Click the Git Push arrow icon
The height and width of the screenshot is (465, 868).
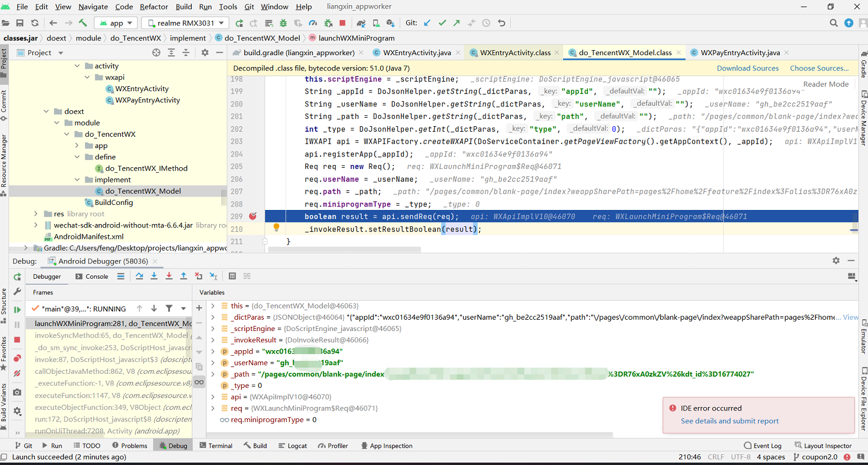[x=457, y=23]
